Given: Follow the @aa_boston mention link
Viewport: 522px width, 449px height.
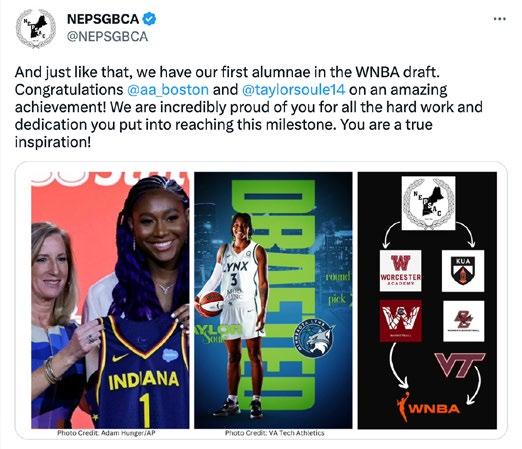Looking at the screenshot, I should click(x=168, y=90).
